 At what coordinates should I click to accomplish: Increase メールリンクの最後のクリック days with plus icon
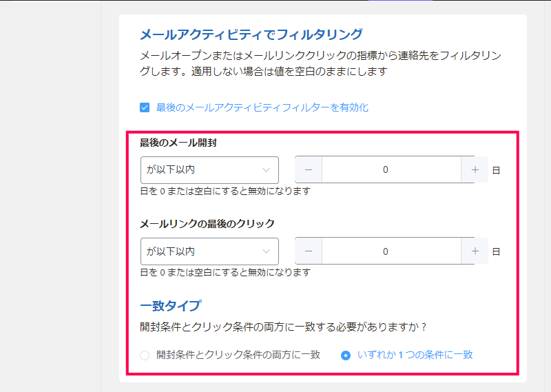[475, 251]
